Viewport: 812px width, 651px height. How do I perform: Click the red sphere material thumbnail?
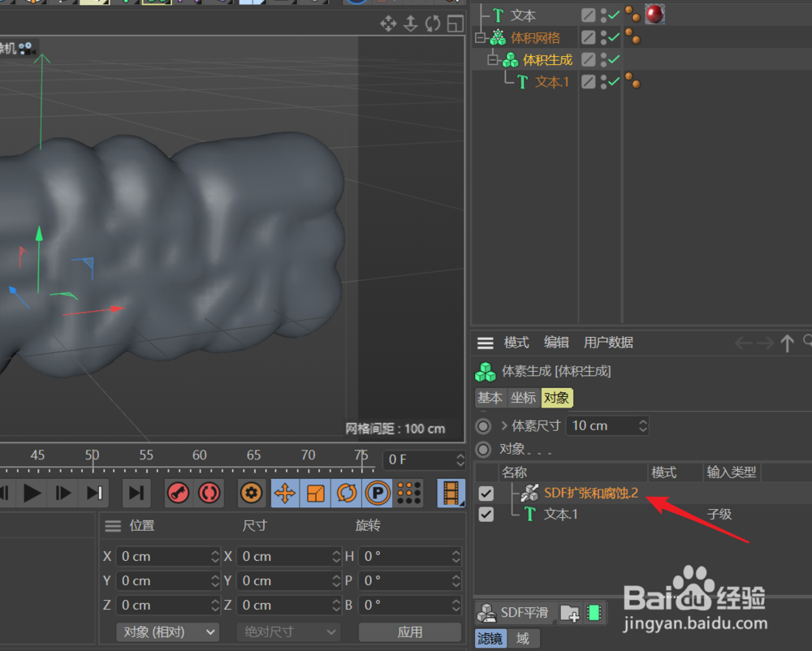tap(655, 14)
